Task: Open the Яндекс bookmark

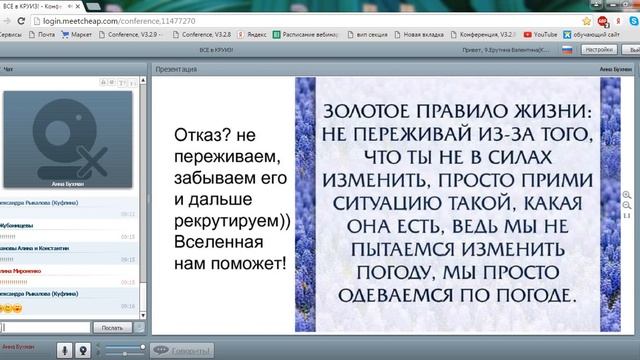Action: tap(252, 35)
